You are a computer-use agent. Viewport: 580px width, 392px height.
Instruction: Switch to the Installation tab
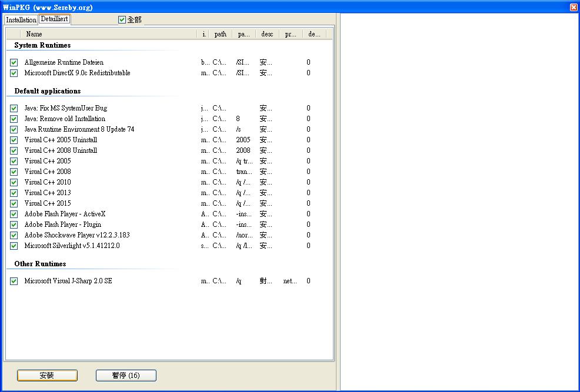pos(21,20)
